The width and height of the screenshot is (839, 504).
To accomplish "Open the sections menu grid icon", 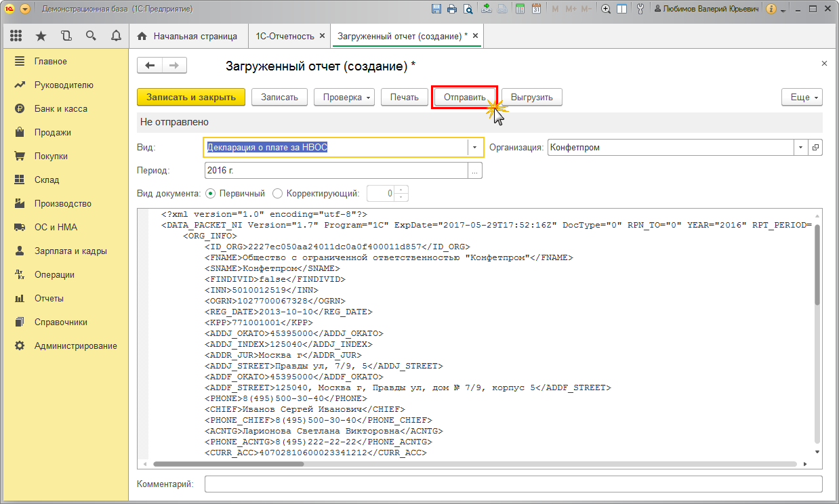I will (16, 36).
